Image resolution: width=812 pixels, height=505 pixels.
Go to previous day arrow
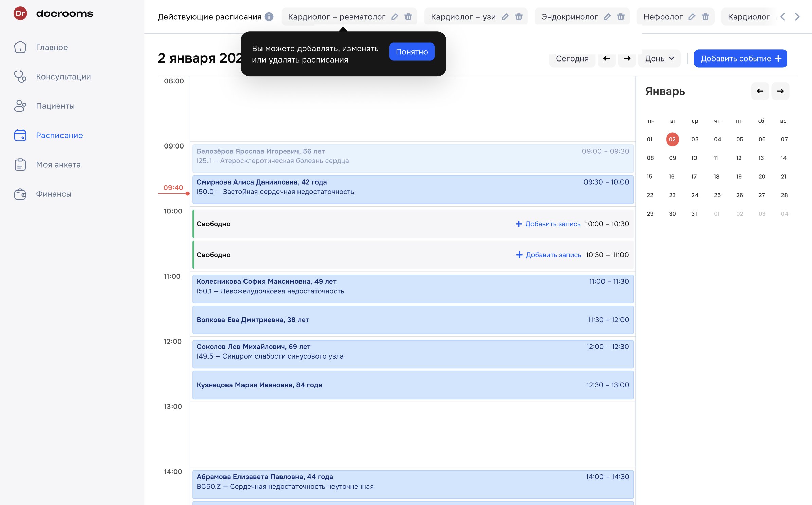[607, 58]
